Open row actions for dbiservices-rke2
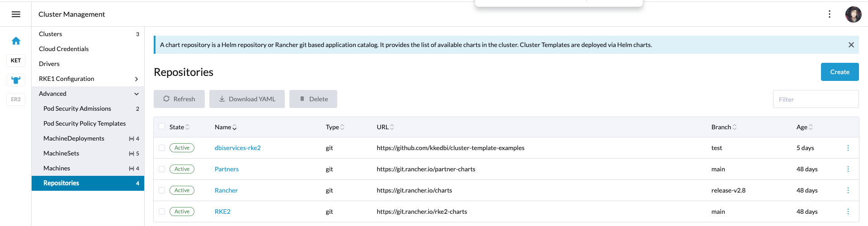868x226 pixels. [x=848, y=148]
